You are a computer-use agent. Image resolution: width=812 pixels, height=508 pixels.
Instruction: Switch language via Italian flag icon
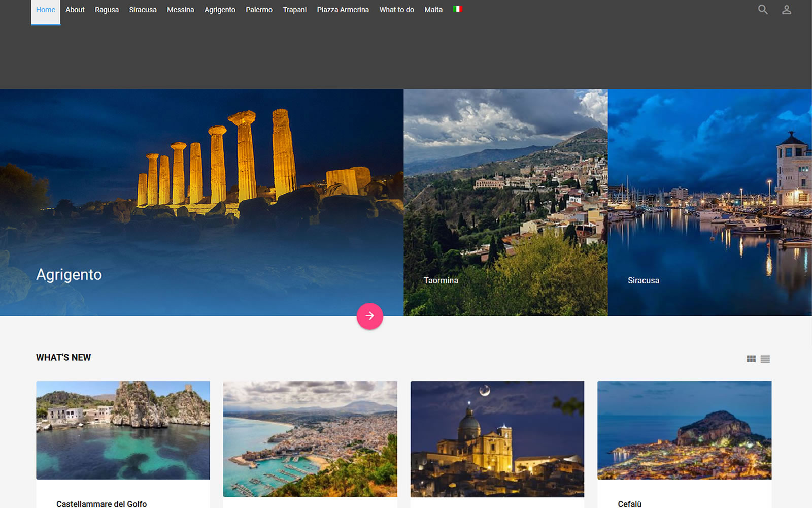(457, 9)
